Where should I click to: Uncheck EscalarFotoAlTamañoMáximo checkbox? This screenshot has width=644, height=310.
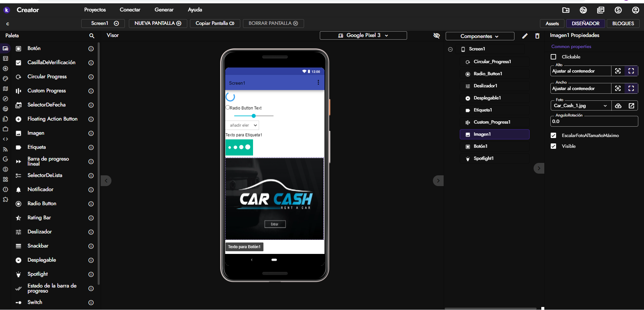[x=554, y=135]
